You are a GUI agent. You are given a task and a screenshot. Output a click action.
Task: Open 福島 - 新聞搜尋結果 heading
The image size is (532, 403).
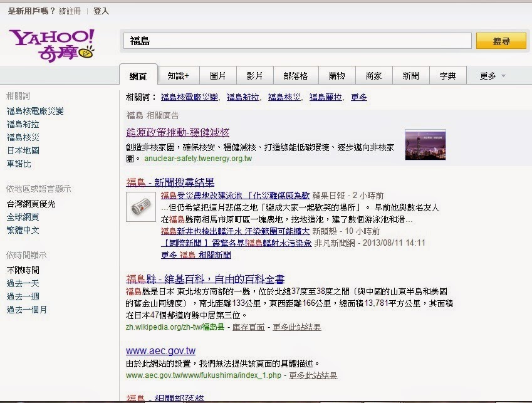tap(170, 182)
